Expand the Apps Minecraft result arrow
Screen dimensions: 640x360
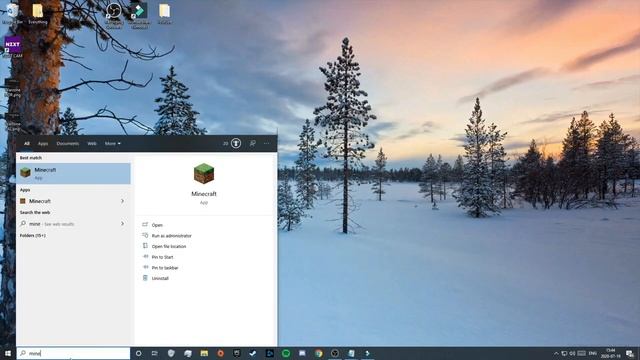(x=122, y=201)
